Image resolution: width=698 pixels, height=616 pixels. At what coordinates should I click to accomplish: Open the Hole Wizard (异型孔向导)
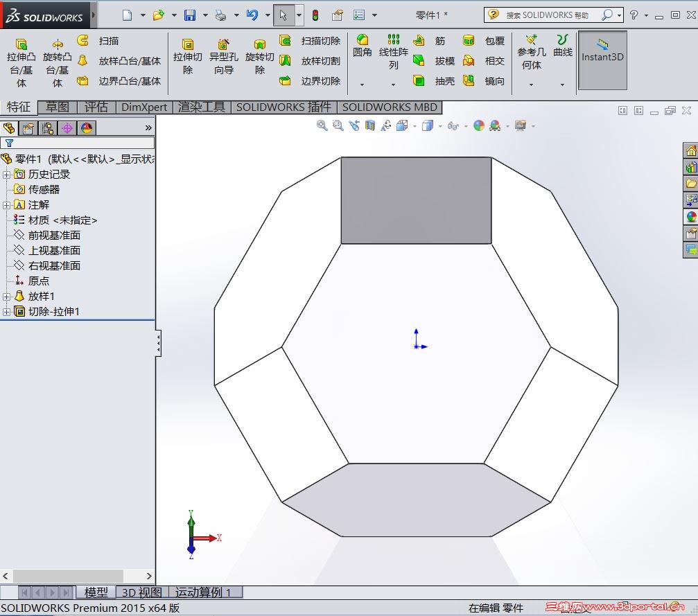tap(223, 57)
